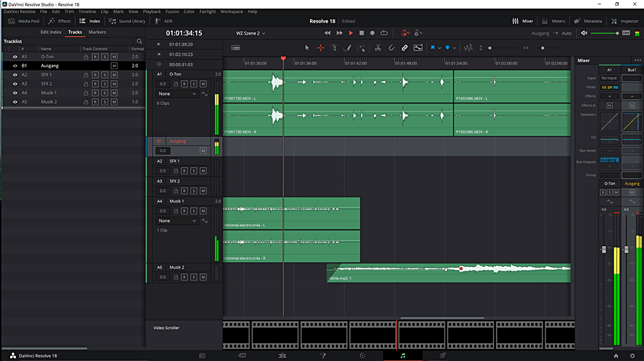Select the edit text cursor tool
The height and width of the screenshot is (361, 644).
tap(334, 48)
